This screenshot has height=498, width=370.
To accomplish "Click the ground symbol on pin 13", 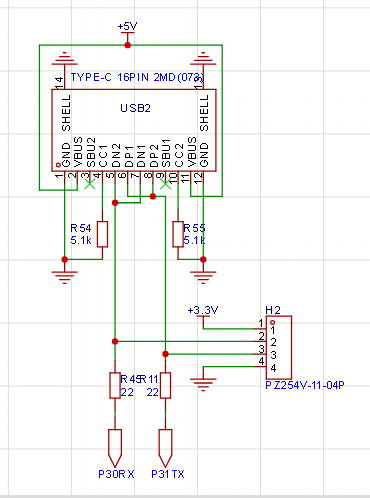I will pyautogui.click(x=203, y=59).
